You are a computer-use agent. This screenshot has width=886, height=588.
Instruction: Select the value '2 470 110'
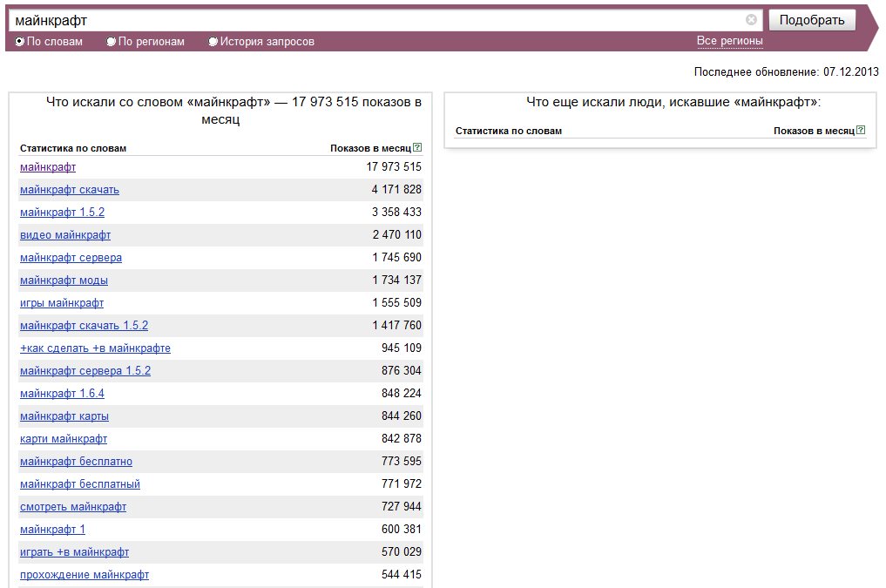point(396,234)
